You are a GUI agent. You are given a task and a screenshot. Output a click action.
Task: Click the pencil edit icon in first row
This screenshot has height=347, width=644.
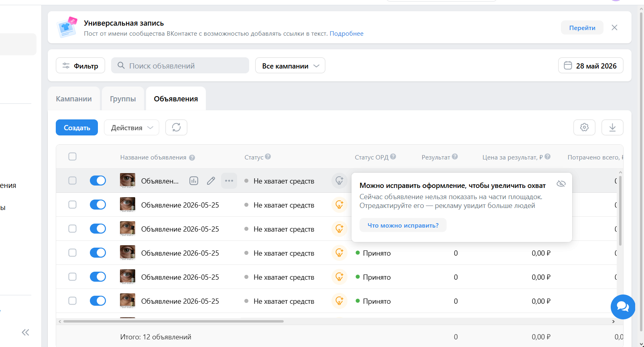211,181
